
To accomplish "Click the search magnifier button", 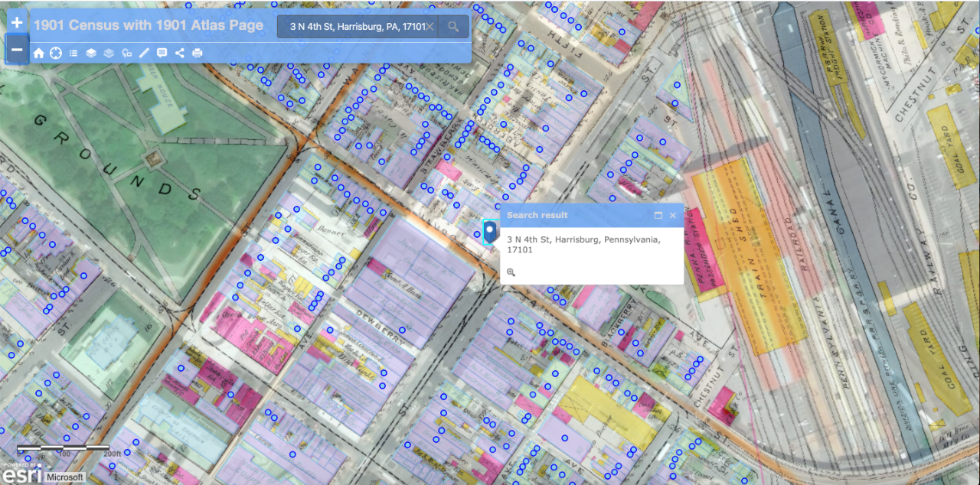I will tap(454, 27).
